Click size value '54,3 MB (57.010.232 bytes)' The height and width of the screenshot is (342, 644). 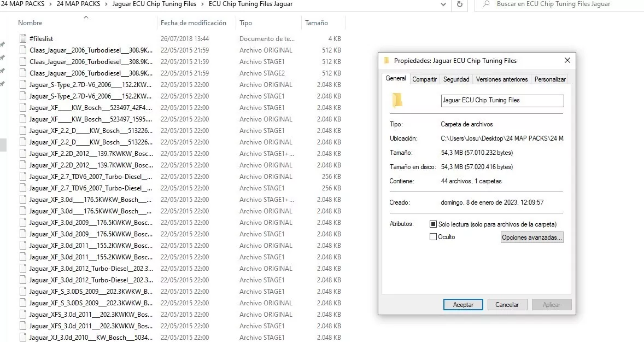pyautogui.click(x=477, y=153)
